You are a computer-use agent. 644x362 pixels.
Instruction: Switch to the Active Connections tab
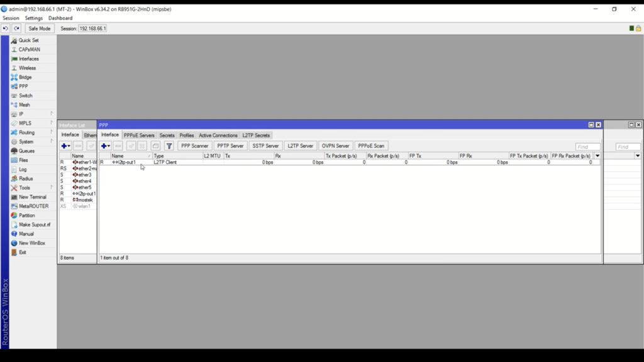(218, 135)
